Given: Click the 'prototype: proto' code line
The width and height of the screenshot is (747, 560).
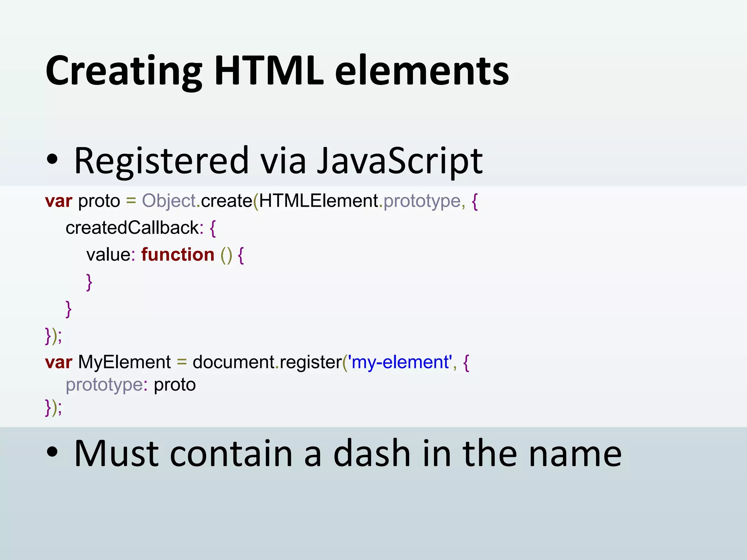Looking at the screenshot, I should click(131, 385).
